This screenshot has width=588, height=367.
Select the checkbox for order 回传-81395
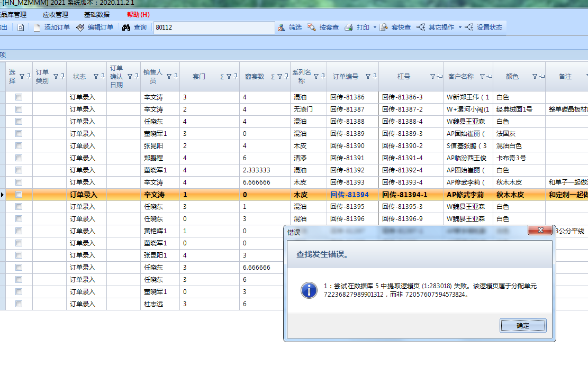click(19, 207)
